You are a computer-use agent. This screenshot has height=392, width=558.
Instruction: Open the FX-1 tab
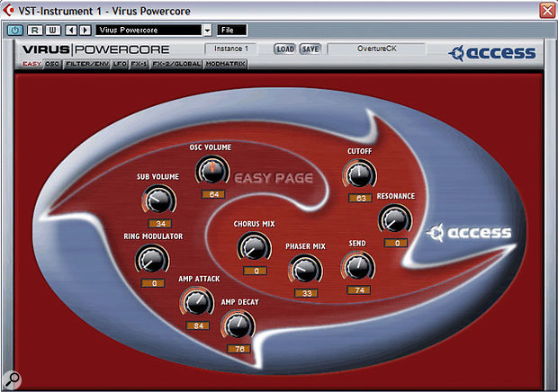(x=139, y=64)
